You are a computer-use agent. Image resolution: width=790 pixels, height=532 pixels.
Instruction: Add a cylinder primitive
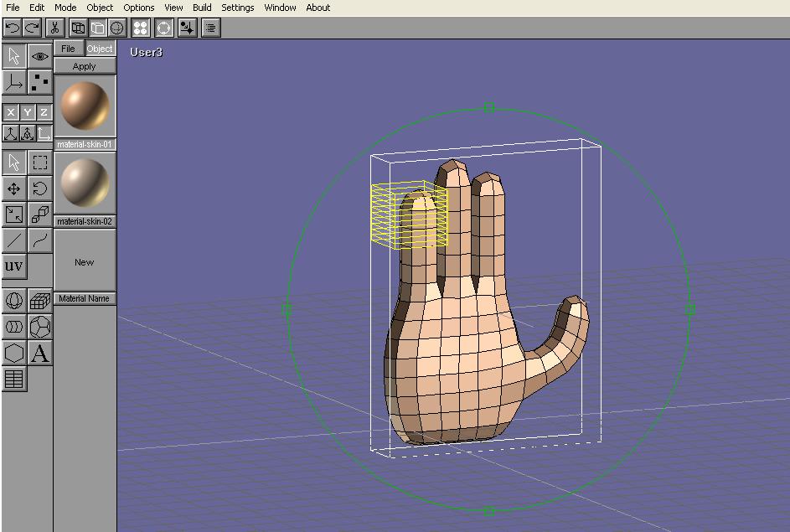coord(14,327)
